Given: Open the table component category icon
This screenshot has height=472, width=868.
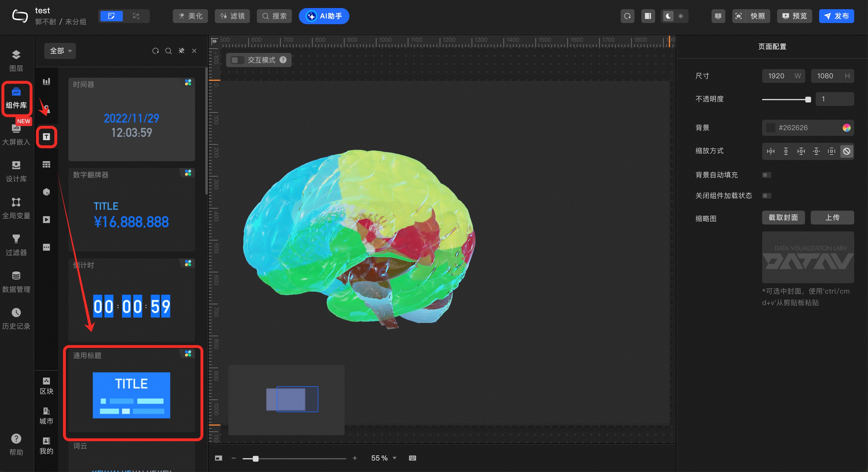Looking at the screenshot, I should 47,164.
